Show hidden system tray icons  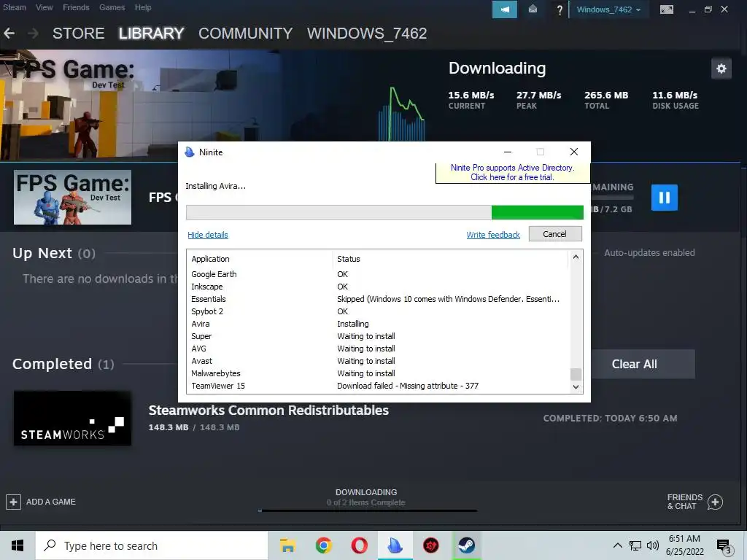coord(617,545)
